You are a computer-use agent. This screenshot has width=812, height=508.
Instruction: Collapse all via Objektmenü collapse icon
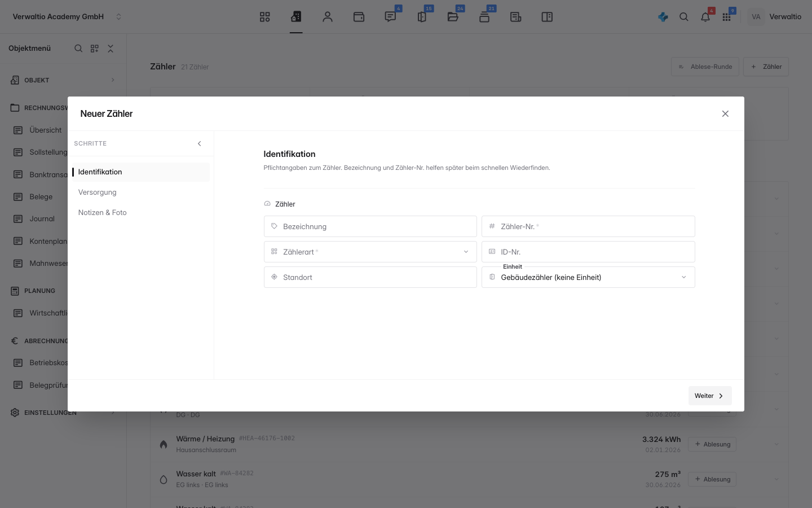[x=111, y=49]
